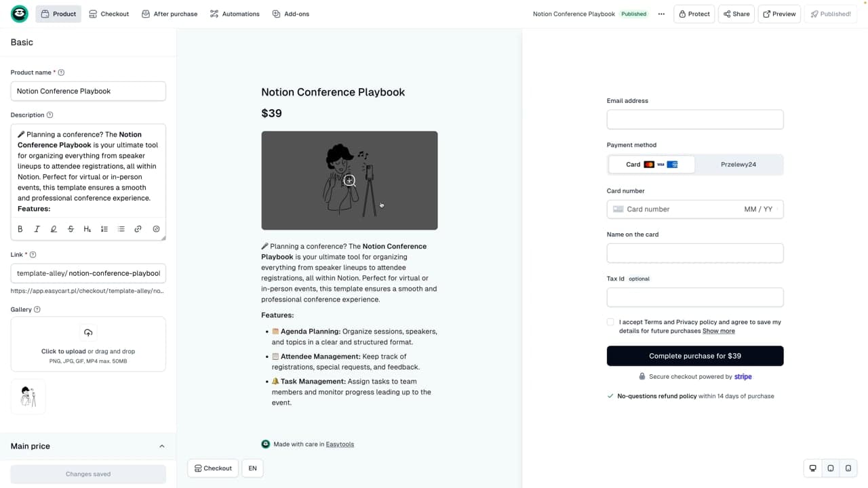Click the gallery upload drop zone

[88, 344]
